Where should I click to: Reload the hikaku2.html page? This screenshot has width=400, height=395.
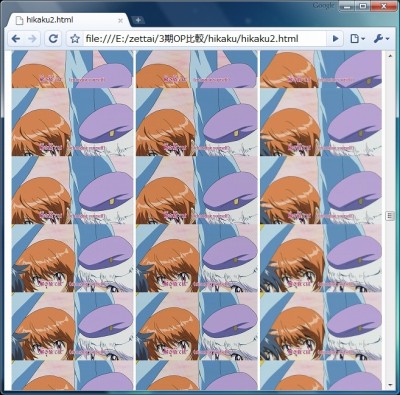(x=53, y=39)
